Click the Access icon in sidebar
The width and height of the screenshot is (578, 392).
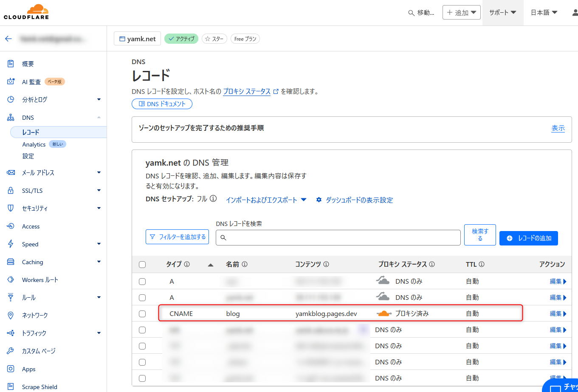coord(11,226)
